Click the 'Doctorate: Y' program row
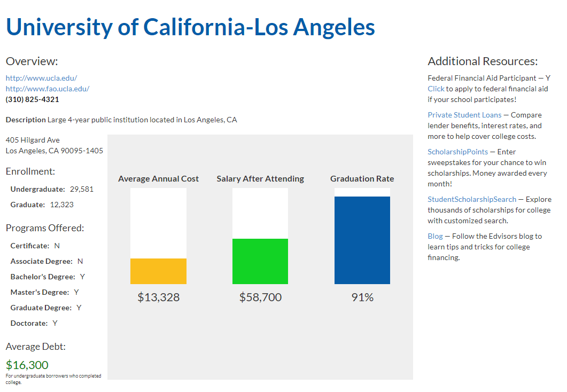567x392 pixels. 34,323
